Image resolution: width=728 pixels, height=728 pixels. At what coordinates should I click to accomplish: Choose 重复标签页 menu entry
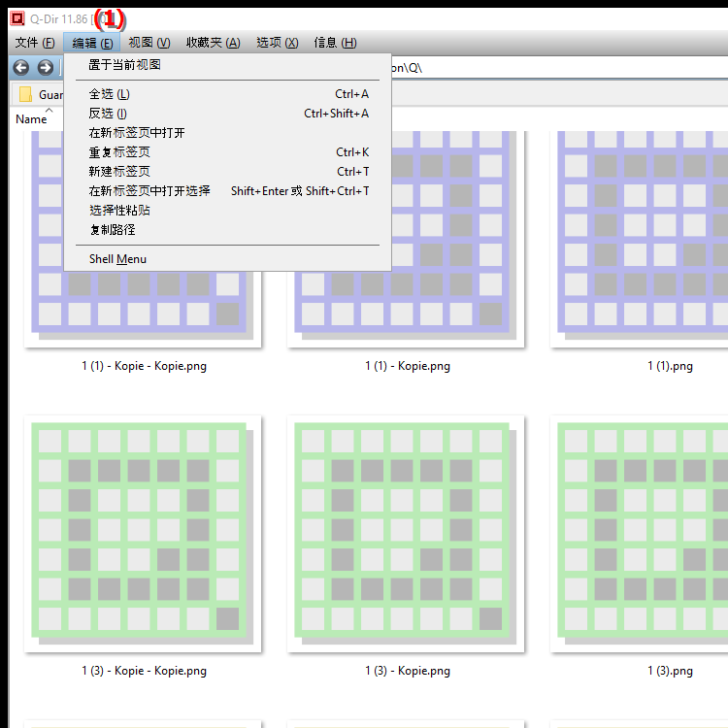tap(227, 152)
